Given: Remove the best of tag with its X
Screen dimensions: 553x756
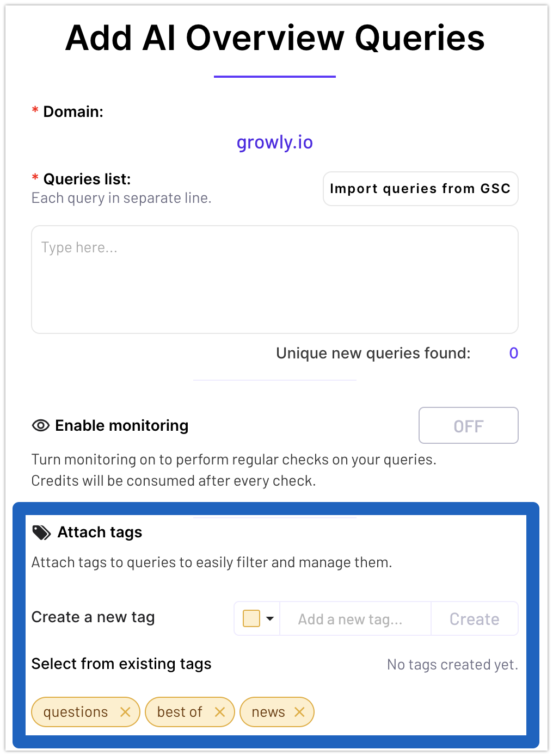Looking at the screenshot, I should coord(220,712).
